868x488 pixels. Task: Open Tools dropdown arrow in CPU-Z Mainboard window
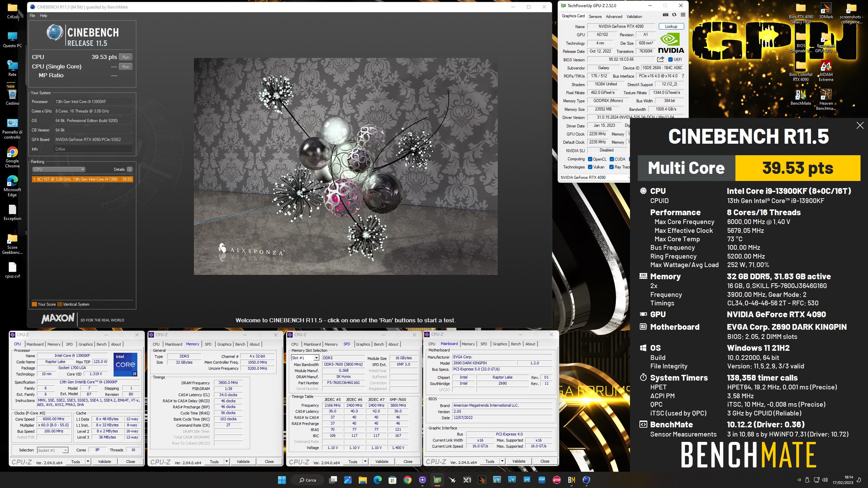pyautogui.click(x=502, y=461)
